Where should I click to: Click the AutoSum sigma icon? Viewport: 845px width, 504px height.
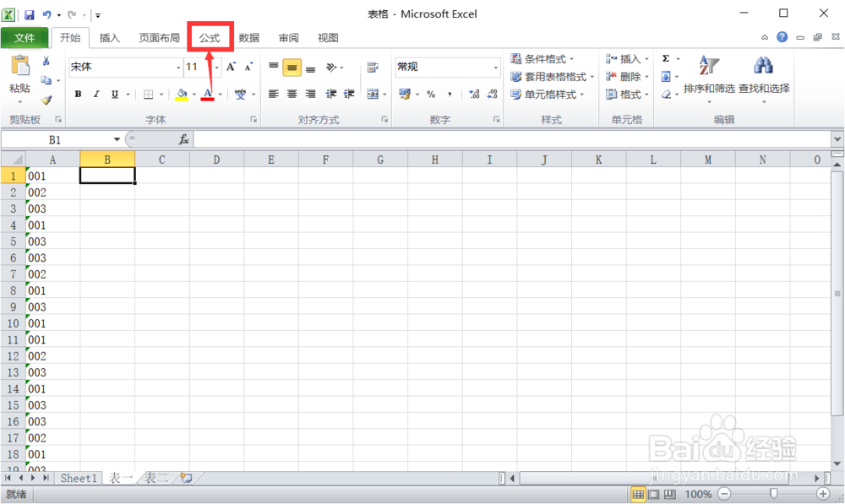[x=666, y=59]
